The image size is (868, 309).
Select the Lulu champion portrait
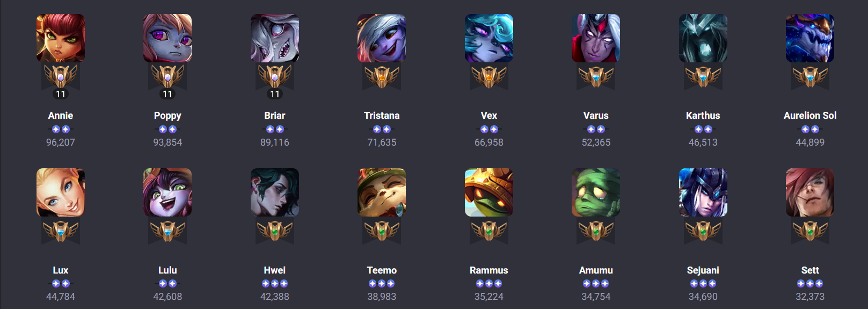click(x=167, y=192)
